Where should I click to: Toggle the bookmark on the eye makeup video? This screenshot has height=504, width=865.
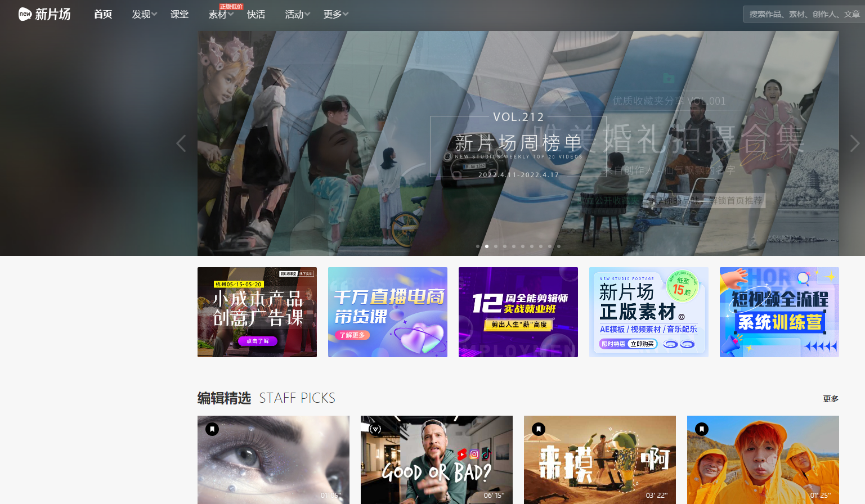(212, 428)
